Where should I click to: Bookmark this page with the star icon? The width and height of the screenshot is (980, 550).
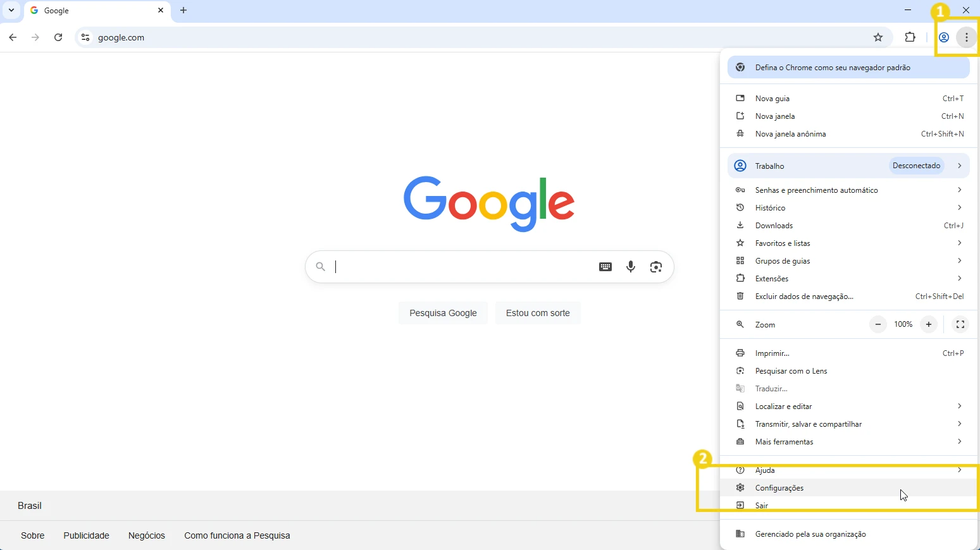pos(878,37)
